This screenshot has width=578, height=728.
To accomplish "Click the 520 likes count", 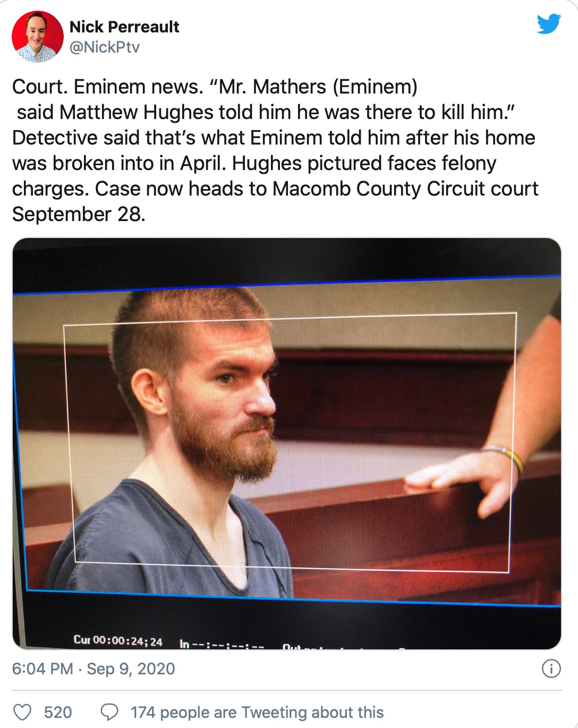I will 58,712.
